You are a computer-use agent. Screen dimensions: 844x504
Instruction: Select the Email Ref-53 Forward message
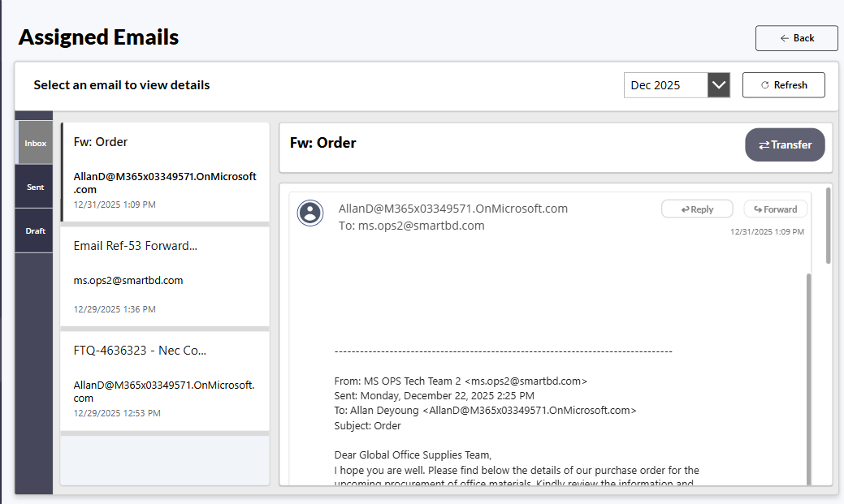click(x=164, y=277)
